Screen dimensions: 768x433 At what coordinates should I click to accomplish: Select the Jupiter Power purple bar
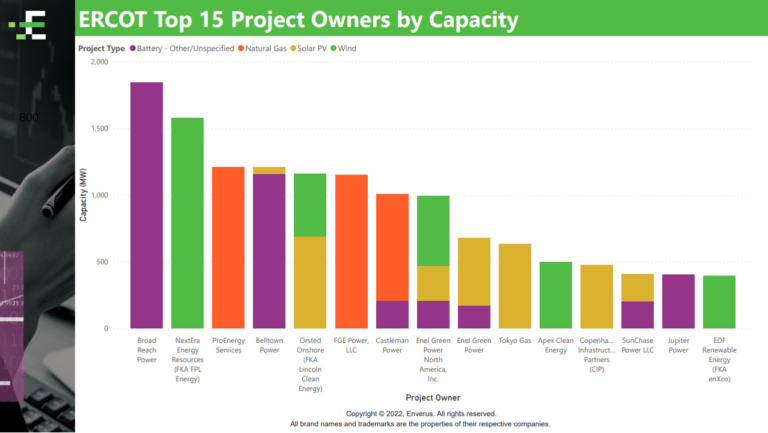click(678, 301)
